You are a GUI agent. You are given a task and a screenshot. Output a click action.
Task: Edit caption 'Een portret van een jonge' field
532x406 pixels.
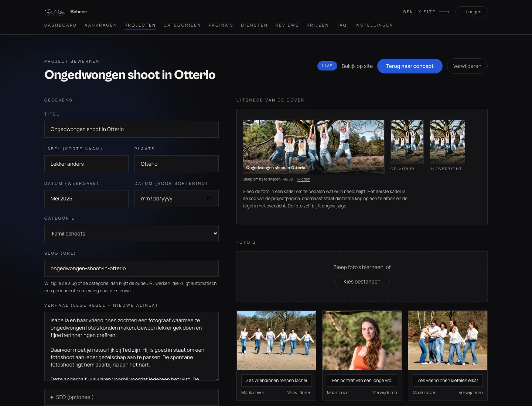(362, 381)
